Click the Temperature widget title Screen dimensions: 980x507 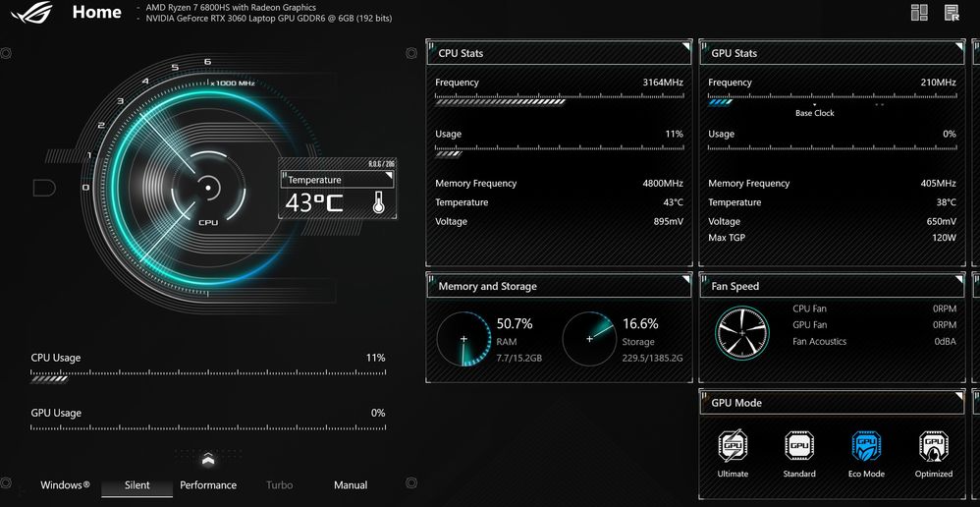[314, 180]
